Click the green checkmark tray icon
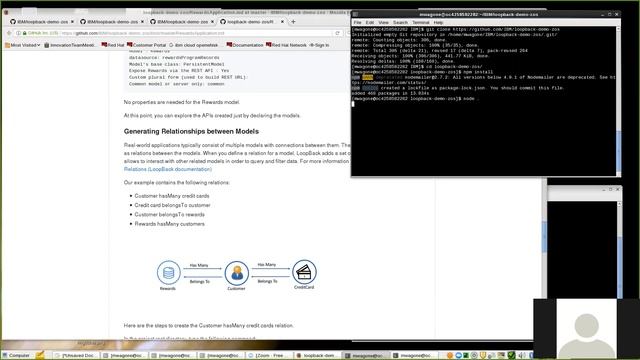The width and height of the screenshot is (640, 360). pyautogui.click(x=512, y=356)
